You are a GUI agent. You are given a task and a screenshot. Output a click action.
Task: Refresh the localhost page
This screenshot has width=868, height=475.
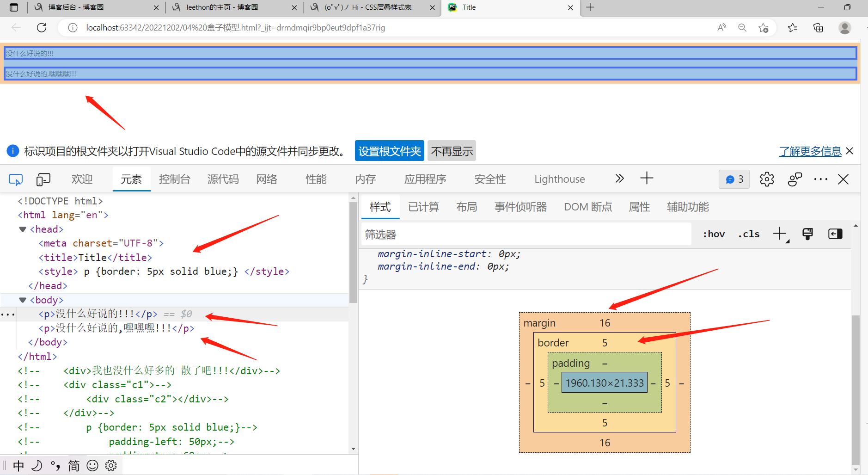pos(42,28)
